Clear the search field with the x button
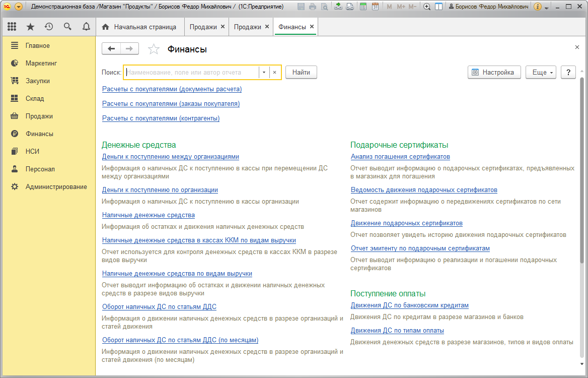The width and height of the screenshot is (588, 378). [x=275, y=73]
